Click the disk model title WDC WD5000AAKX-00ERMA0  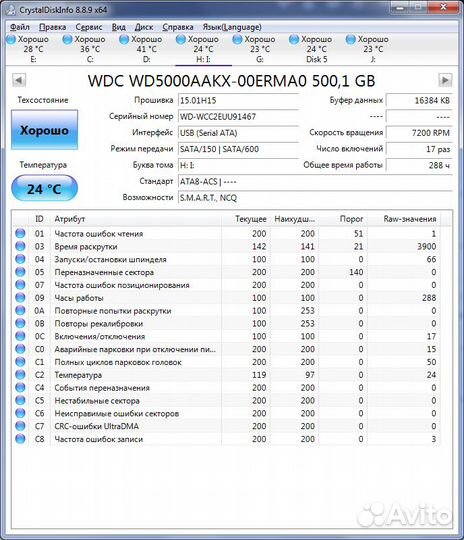(197, 81)
